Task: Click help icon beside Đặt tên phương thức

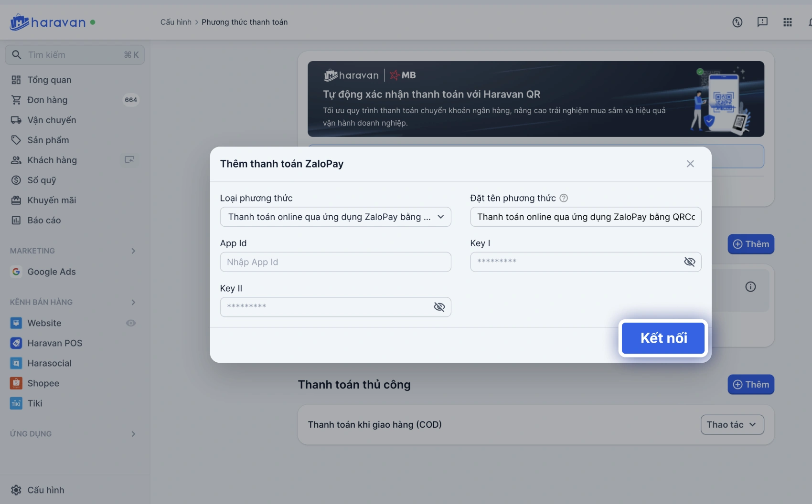Action: point(564,198)
